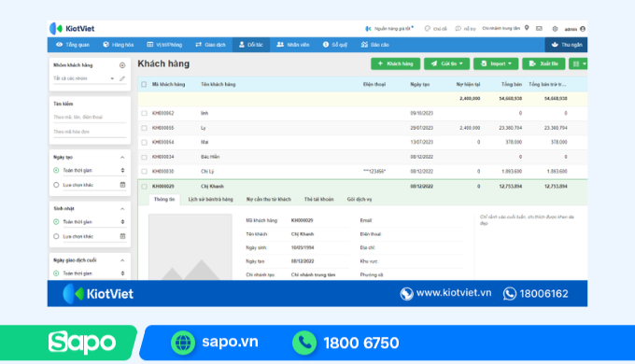Image resolution: width=635 pixels, height=364 pixels.
Task: Select Toàn thời gian radio under Sinh nhật
Action: (56, 222)
